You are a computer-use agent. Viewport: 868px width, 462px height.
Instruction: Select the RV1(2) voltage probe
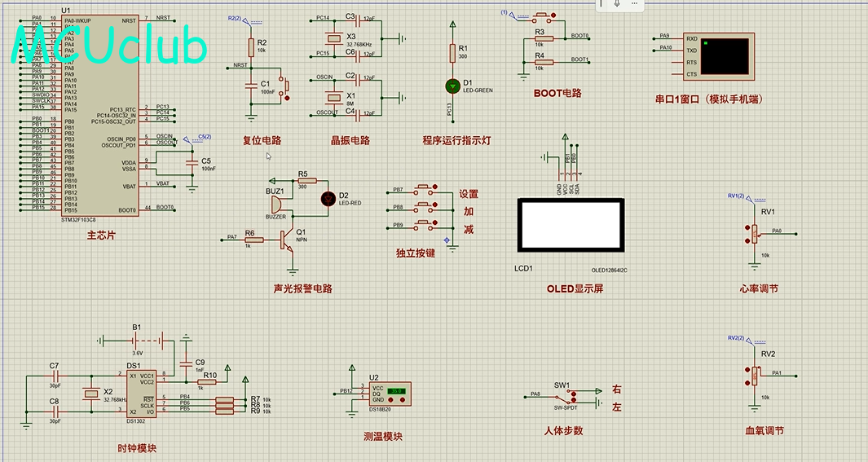click(x=745, y=197)
